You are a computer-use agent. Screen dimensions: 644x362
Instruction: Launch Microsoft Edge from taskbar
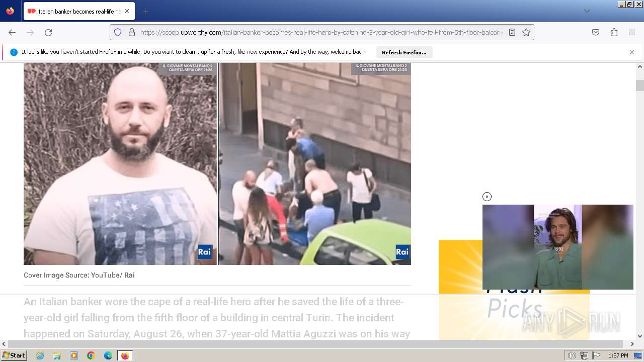[x=108, y=355]
